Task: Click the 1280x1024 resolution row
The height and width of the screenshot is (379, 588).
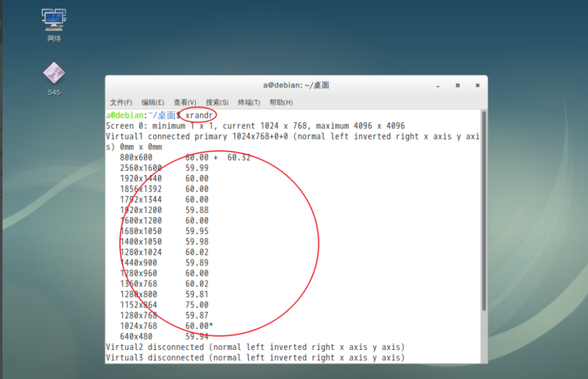Action: pyautogui.click(x=164, y=252)
